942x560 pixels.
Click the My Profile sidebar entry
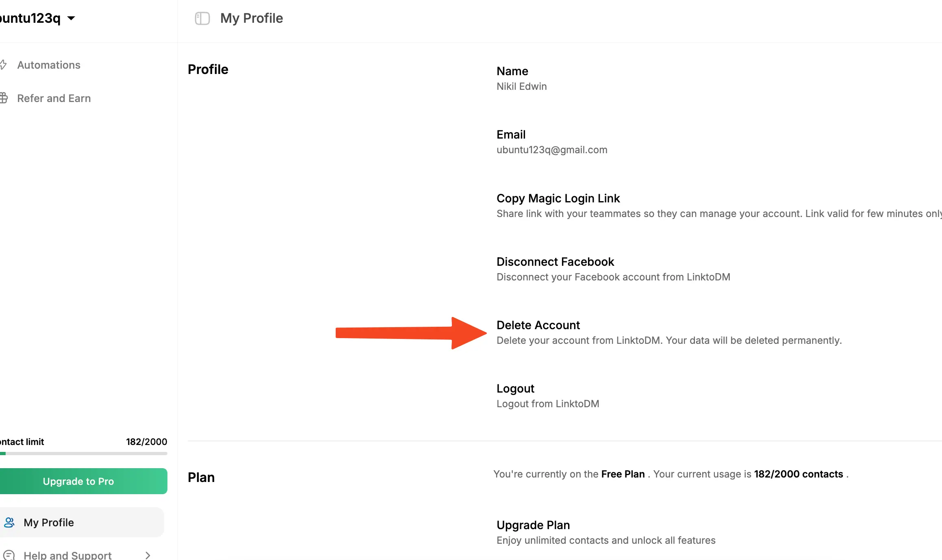[49, 522]
